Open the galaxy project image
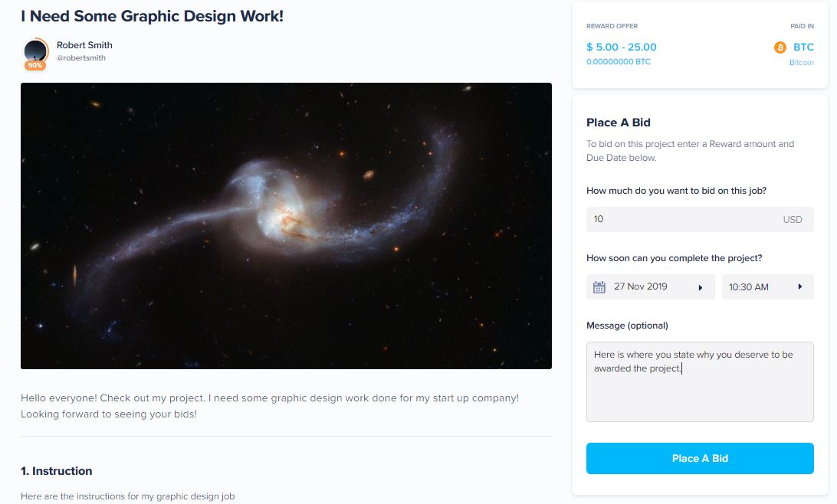The width and height of the screenshot is (837, 504). pyautogui.click(x=286, y=226)
